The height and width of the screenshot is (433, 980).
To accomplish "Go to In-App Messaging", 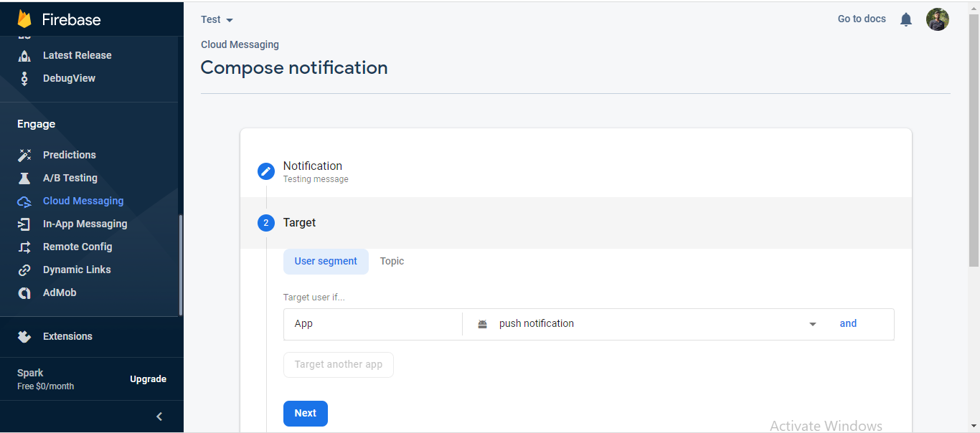I will point(85,224).
